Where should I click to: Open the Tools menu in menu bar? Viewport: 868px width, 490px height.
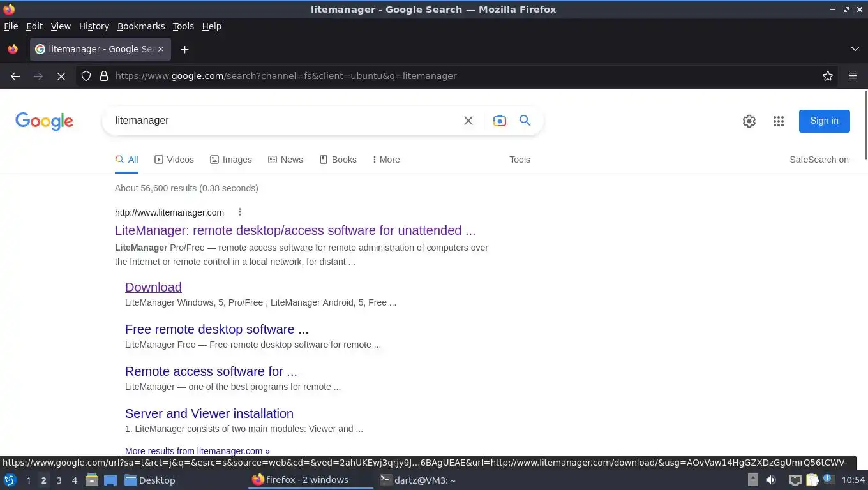coord(183,26)
